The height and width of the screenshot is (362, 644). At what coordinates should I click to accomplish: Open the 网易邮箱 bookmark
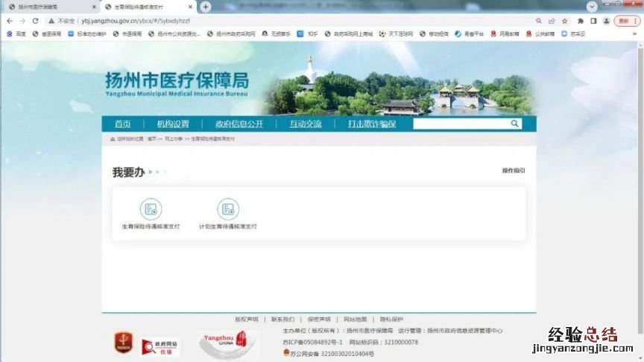(x=505, y=34)
